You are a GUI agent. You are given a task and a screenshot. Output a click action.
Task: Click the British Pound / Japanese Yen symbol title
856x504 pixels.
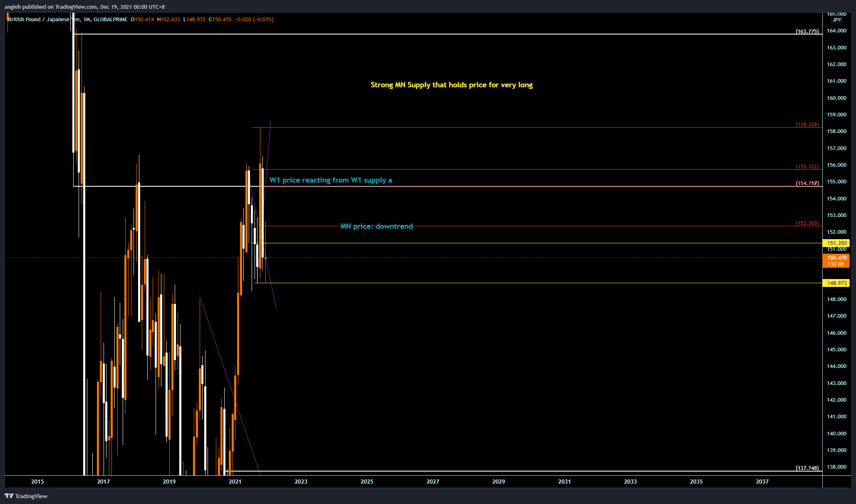point(44,20)
